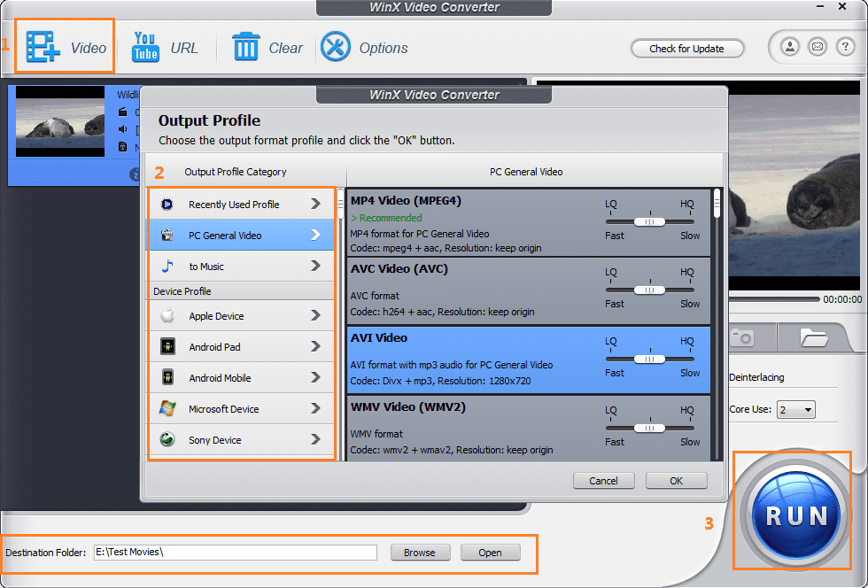Expand the to Music chevron
The height and width of the screenshot is (588, 868).
(x=315, y=266)
